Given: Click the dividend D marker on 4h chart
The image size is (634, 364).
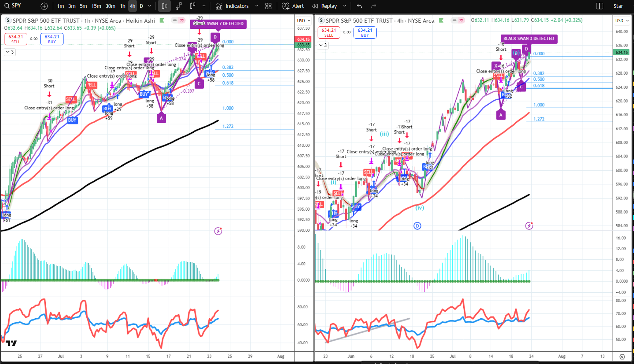Looking at the screenshot, I should tap(417, 225).
